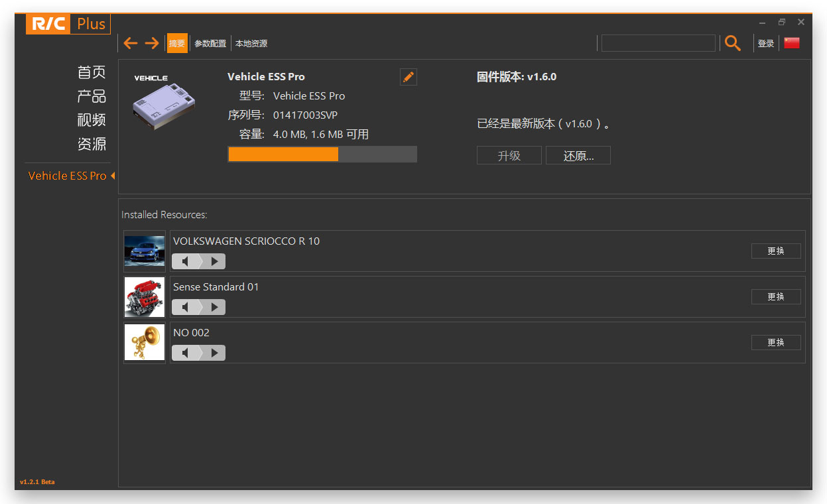Click 更换 for Sense Standard 01
The height and width of the screenshot is (504, 827).
tap(776, 297)
